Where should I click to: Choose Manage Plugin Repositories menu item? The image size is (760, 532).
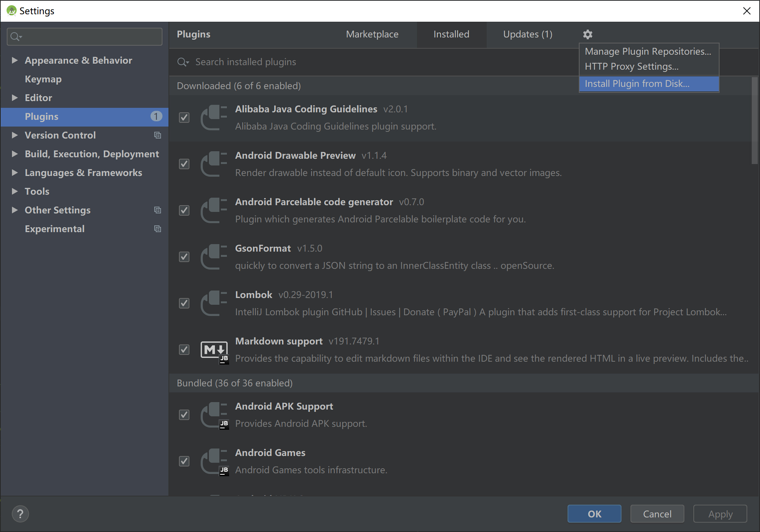pos(648,52)
